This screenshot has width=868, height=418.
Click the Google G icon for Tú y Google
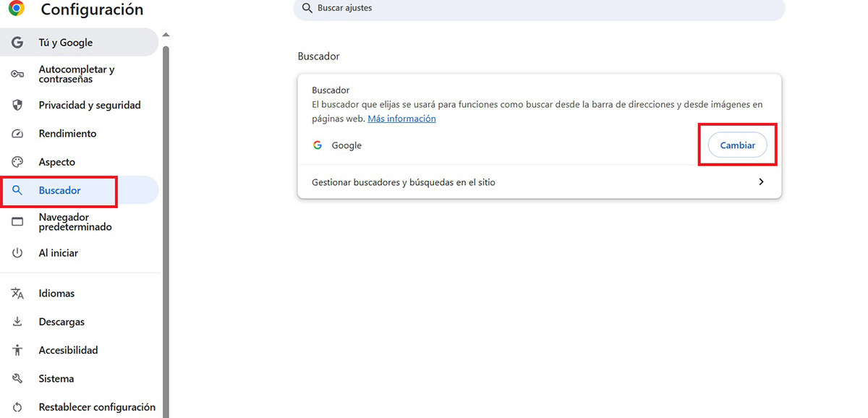(17, 43)
